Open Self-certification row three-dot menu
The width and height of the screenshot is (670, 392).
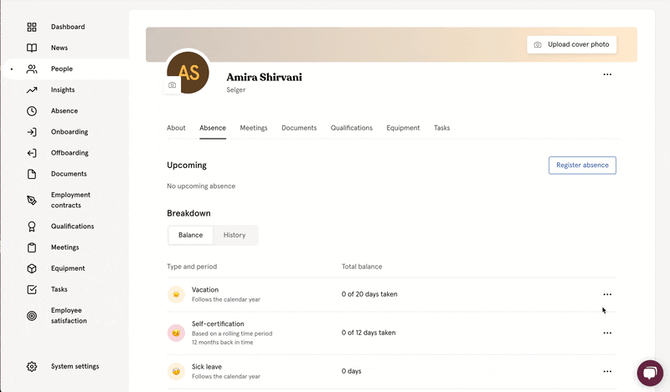(607, 333)
